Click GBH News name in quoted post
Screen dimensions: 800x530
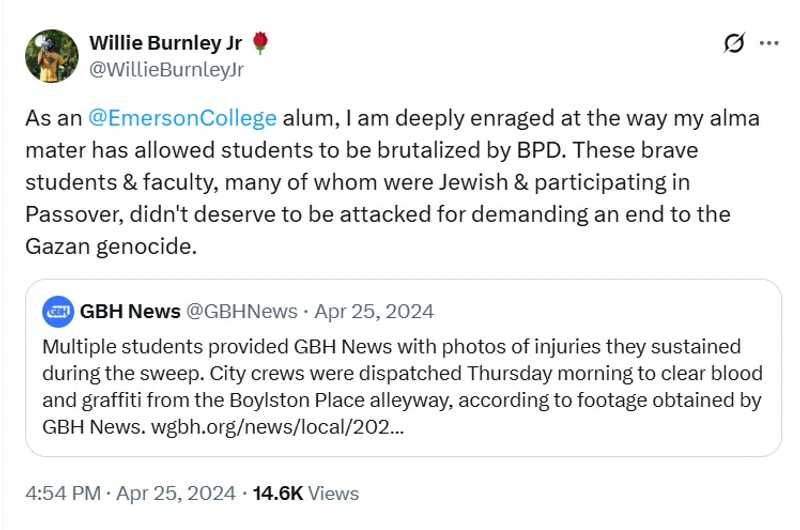[130, 311]
